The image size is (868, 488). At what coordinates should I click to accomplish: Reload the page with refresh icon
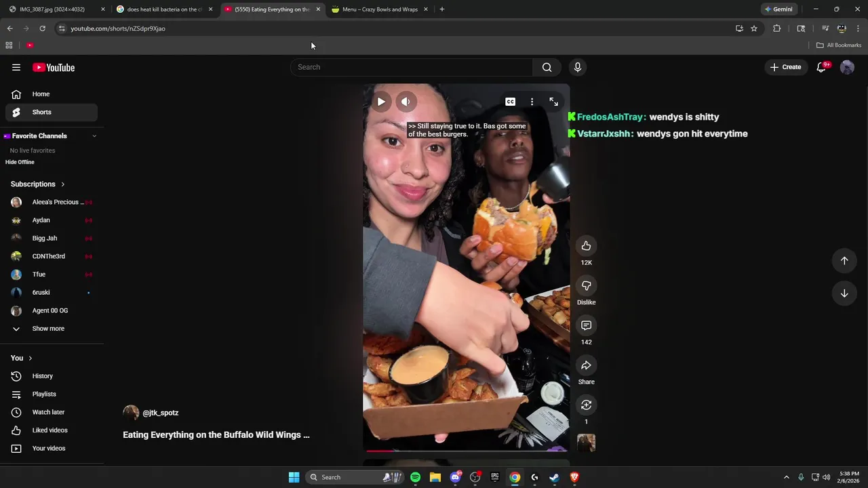(x=42, y=28)
